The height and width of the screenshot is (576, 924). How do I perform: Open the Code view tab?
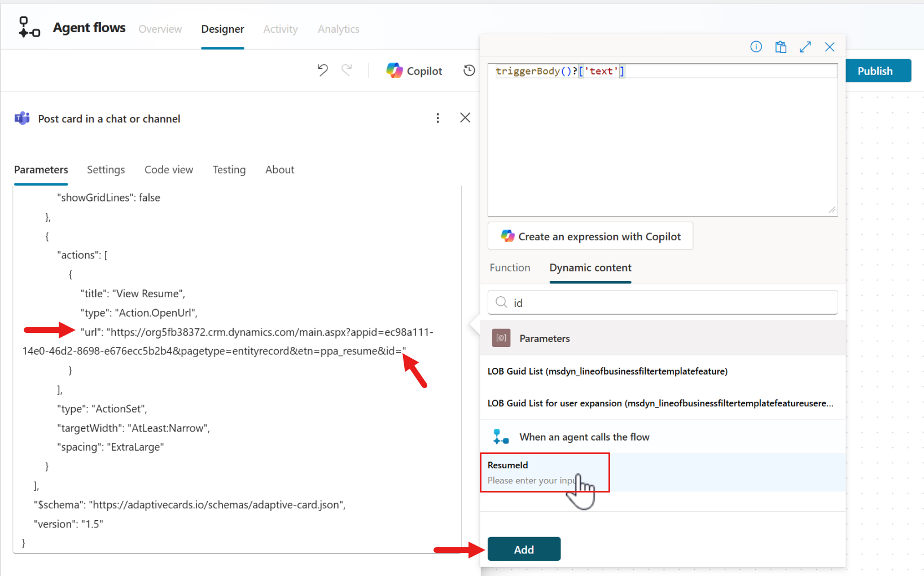click(168, 170)
